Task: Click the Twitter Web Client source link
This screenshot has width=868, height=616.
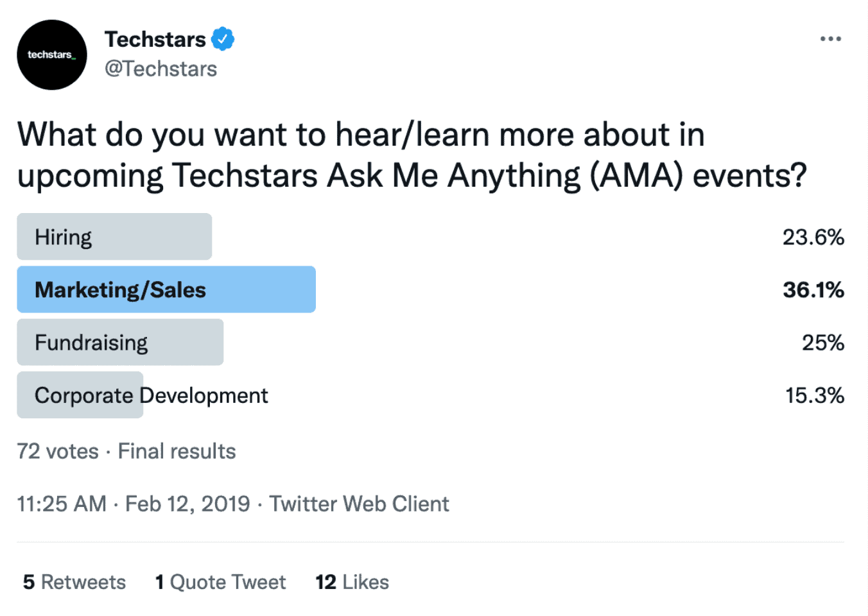Action: tap(359, 504)
